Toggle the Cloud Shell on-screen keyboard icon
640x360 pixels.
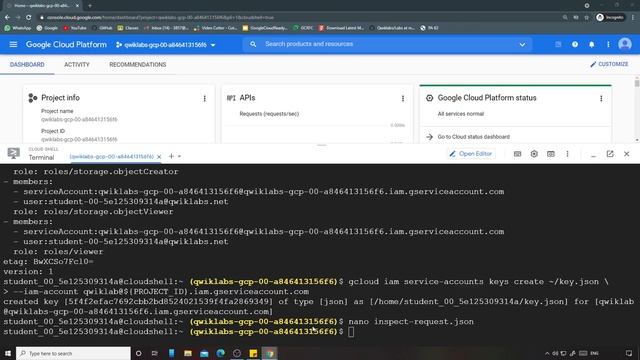[x=517, y=154]
